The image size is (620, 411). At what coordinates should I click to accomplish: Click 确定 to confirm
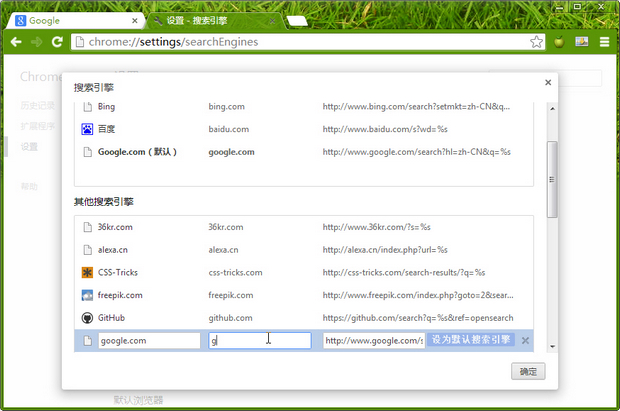point(528,371)
